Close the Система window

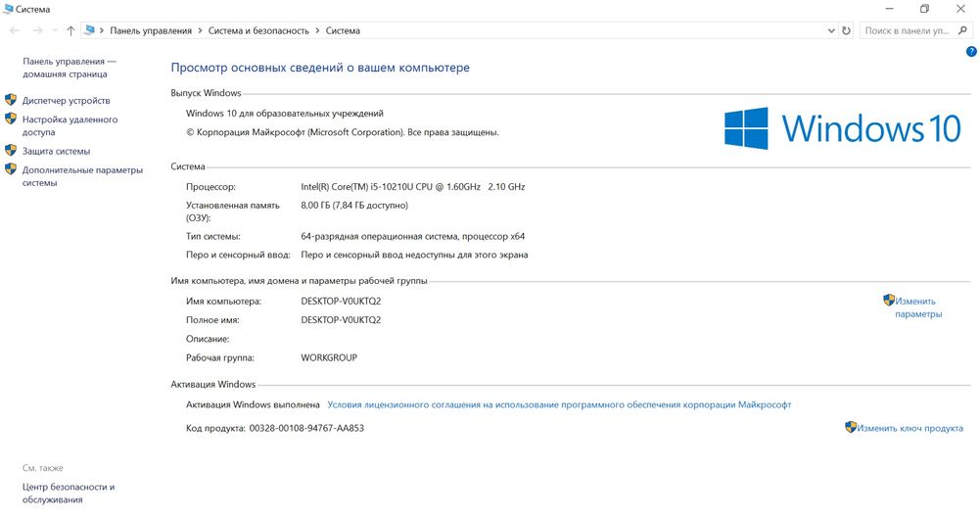960,9
